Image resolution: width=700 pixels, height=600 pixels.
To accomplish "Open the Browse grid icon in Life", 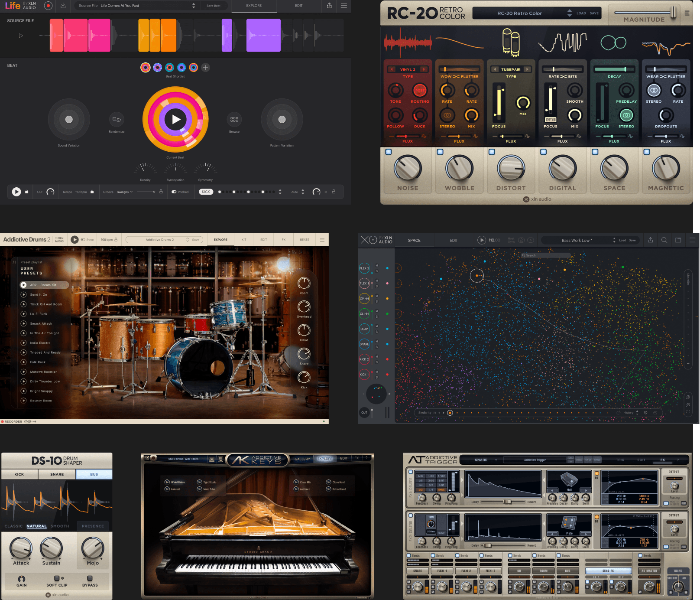I will point(234,119).
